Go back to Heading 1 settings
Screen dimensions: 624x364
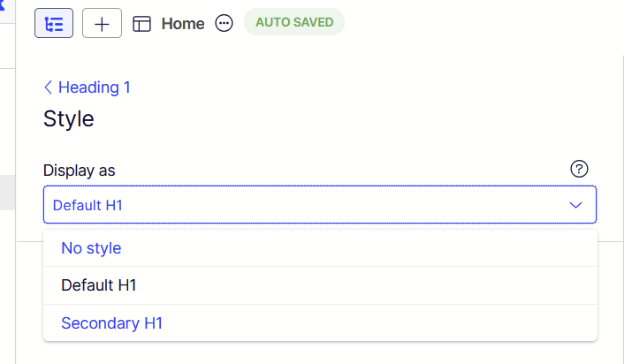coord(94,87)
